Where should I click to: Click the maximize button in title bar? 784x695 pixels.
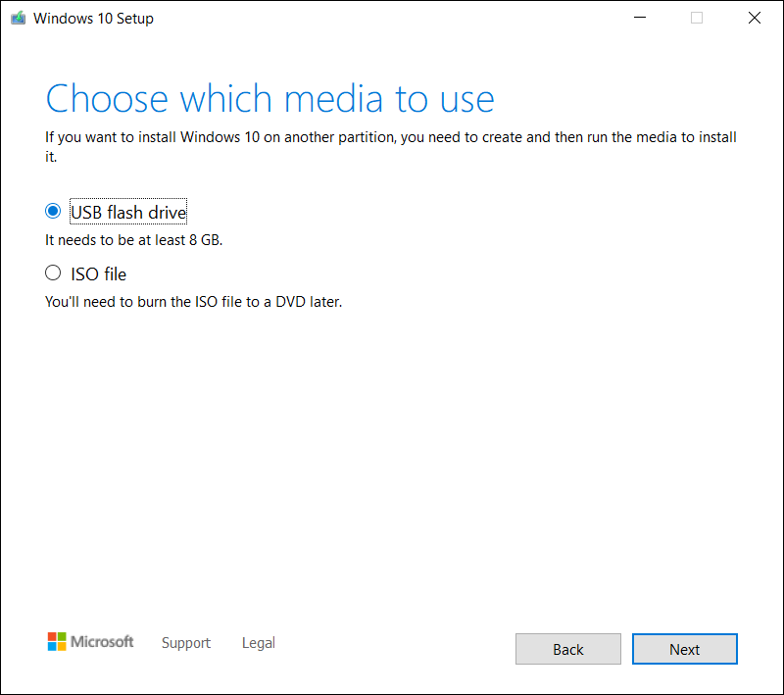coord(696,18)
